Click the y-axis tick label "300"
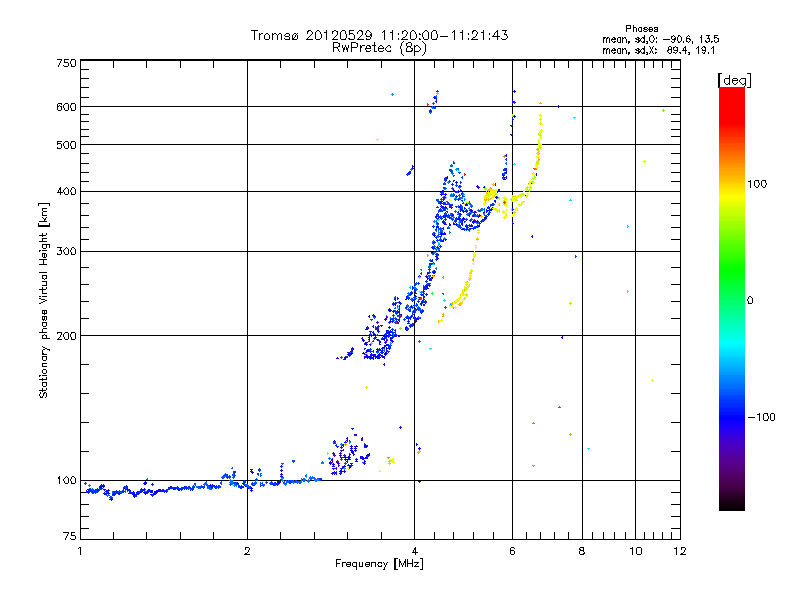The width and height of the screenshot is (800, 600). click(x=67, y=252)
